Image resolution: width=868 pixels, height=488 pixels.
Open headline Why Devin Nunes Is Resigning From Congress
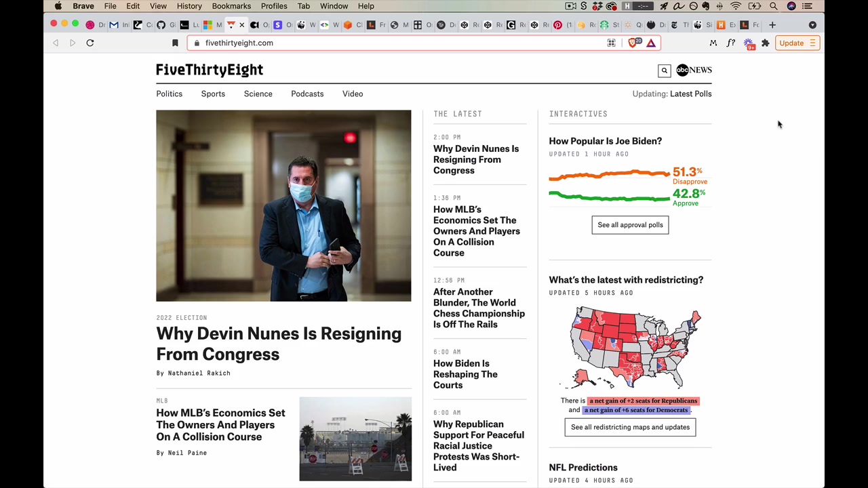(x=279, y=344)
